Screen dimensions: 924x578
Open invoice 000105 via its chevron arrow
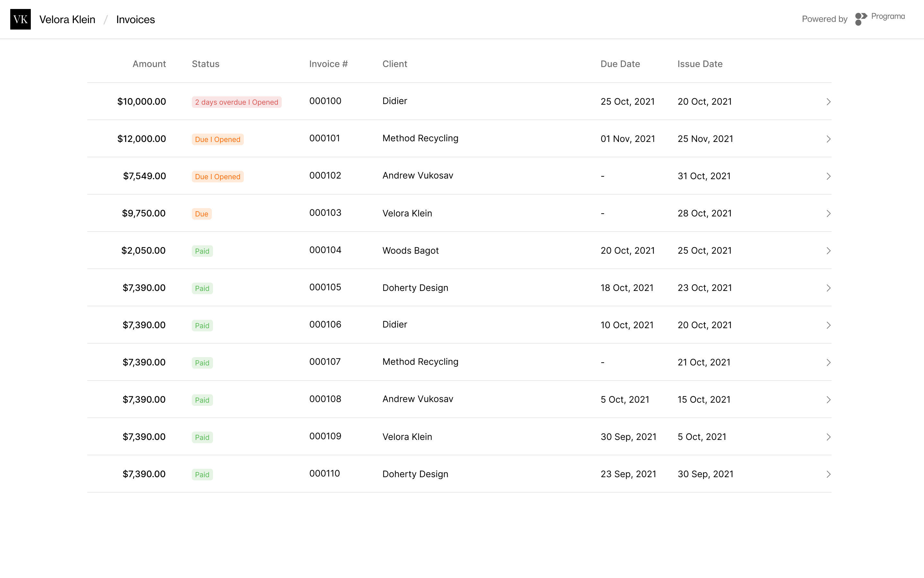[828, 288]
